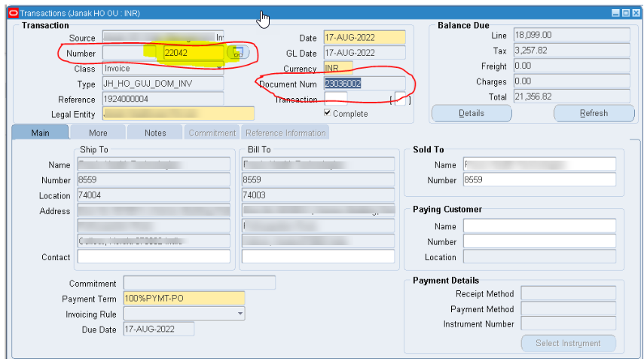Screen dimensions: 644x362
Task: Click the Instrument Number field
Action: [x=569, y=324]
